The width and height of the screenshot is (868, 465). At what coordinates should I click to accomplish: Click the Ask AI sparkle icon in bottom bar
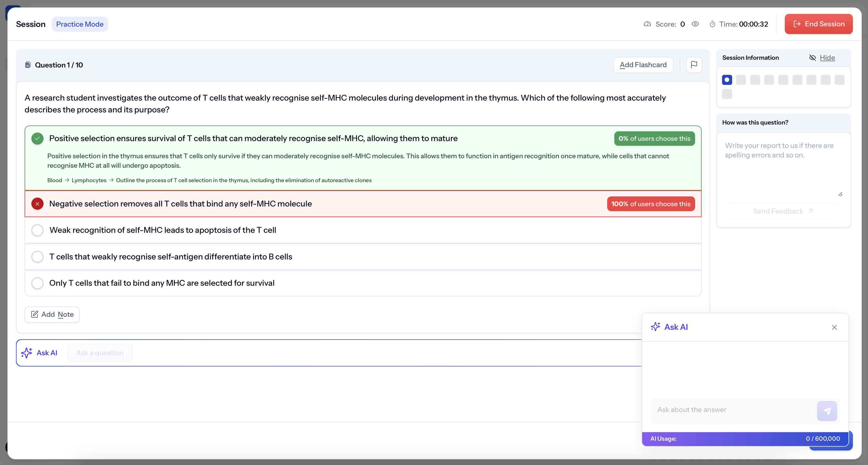click(27, 353)
